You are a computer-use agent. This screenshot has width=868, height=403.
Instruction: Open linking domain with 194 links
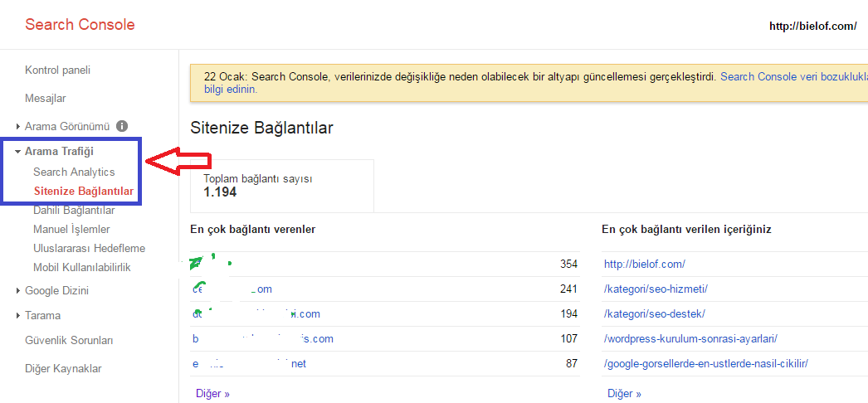pos(256,314)
